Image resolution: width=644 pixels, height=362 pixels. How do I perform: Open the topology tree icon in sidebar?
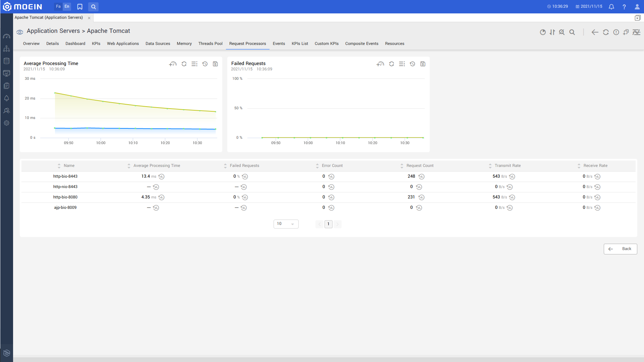(x=6, y=49)
